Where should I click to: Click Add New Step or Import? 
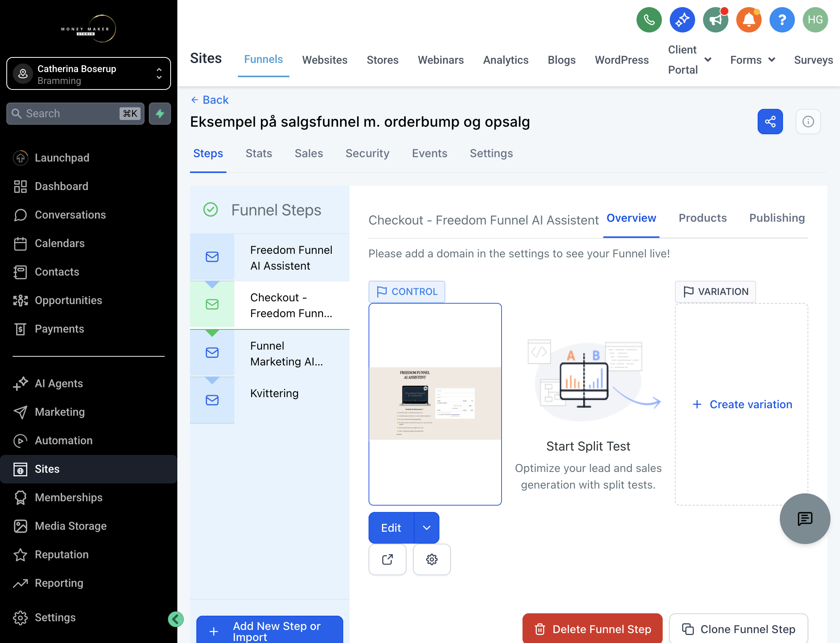pos(270,630)
